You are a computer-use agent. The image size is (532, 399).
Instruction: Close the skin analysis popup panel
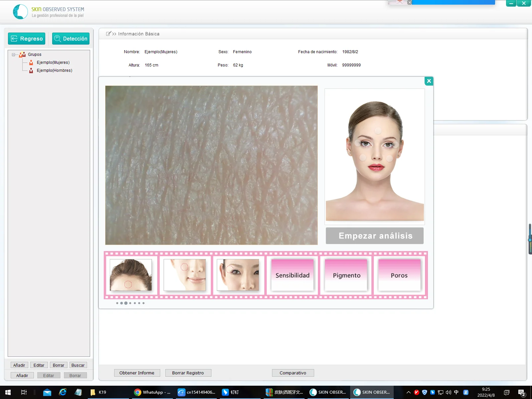pyautogui.click(x=429, y=81)
